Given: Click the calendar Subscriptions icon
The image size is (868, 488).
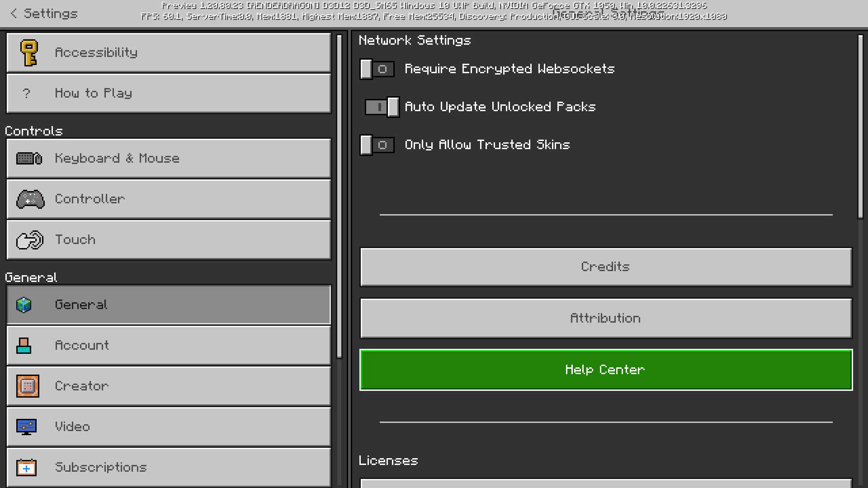Looking at the screenshot, I should tap(26, 468).
